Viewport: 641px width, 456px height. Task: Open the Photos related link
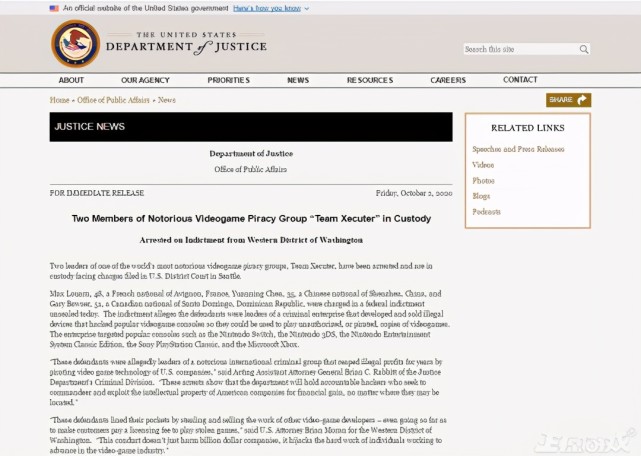pos(483,180)
